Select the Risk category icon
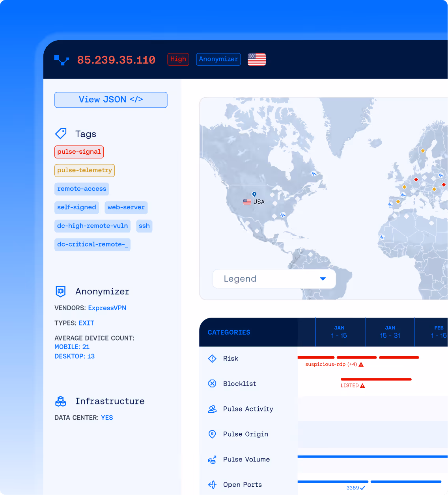This screenshot has height=495, width=448. pos(212,358)
